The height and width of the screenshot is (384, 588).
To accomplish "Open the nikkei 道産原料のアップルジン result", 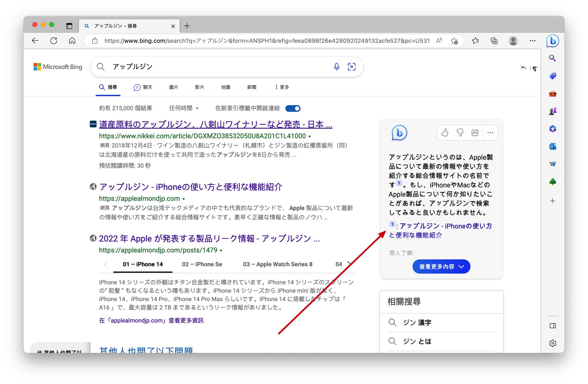I will pyautogui.click(x=215, y=124).
